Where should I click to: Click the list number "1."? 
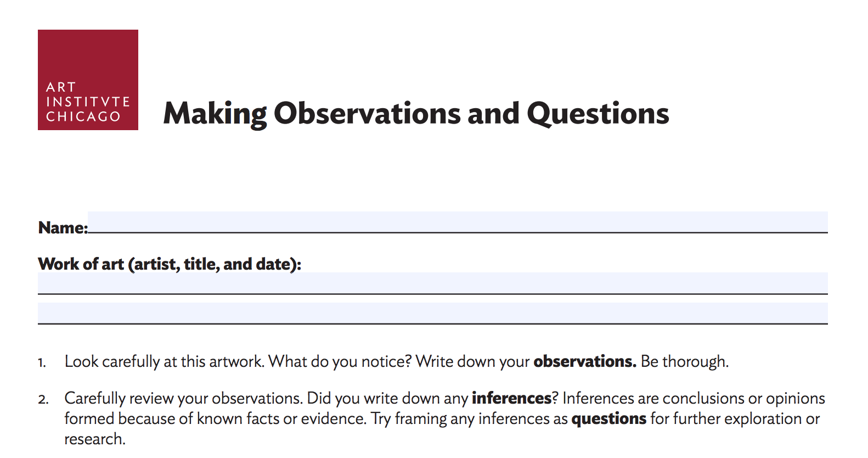click(x=42, y=362)
